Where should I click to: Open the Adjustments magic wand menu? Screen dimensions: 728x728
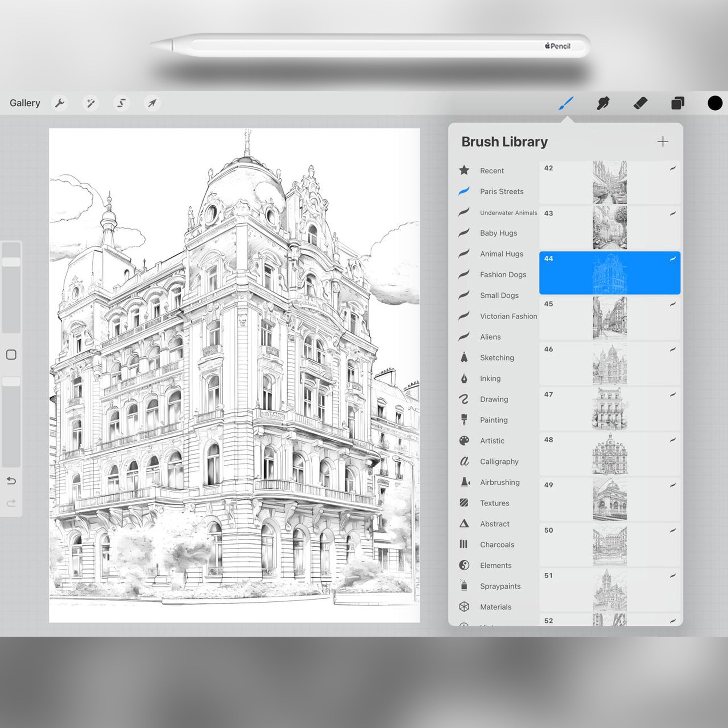click(90, 103)
